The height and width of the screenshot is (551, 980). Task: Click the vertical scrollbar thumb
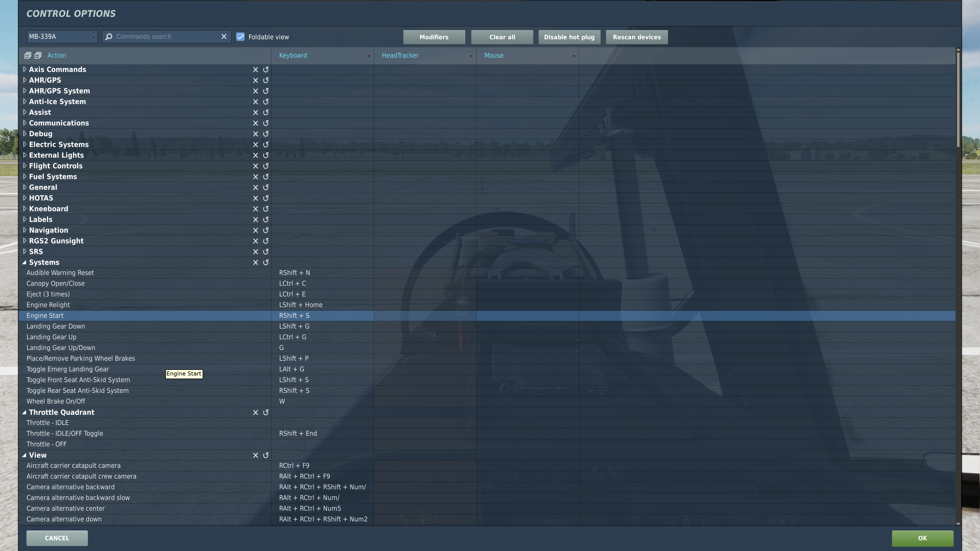coord(958,100)
